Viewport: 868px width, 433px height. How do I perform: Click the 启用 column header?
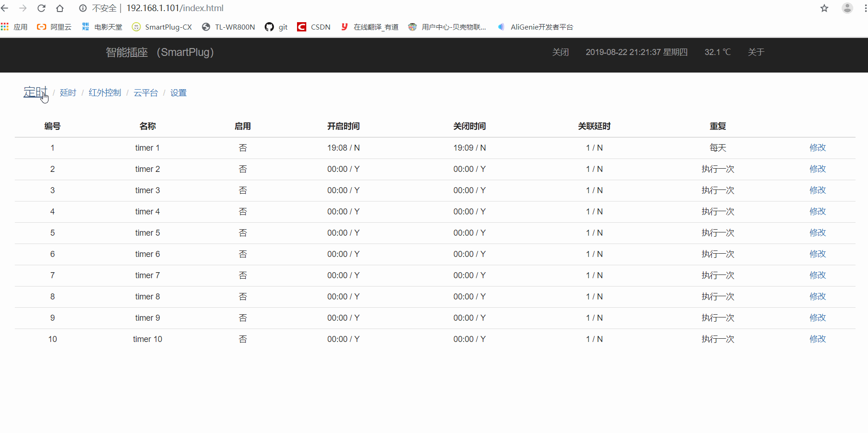[243, 126]
